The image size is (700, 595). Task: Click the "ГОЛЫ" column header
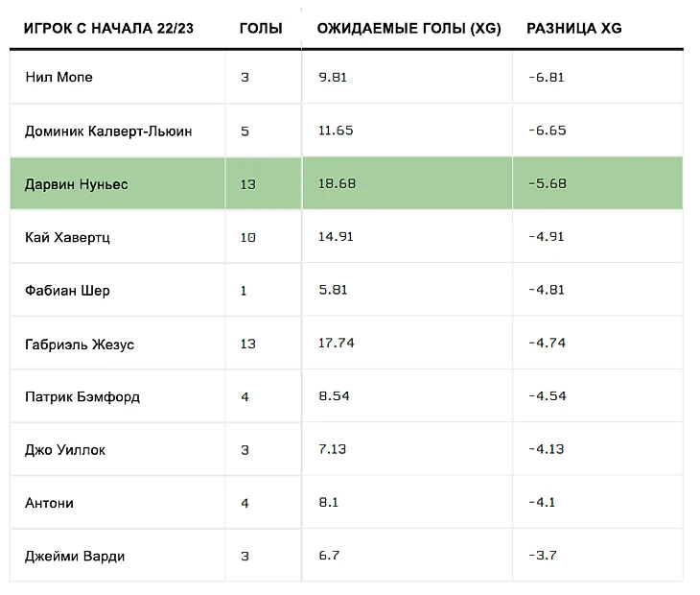click(x=261, y=28)
